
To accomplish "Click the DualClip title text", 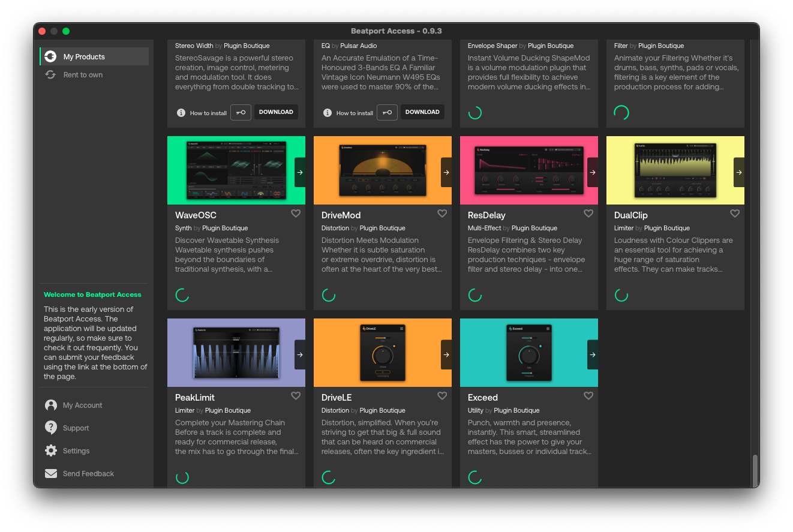I will pos(631,215).
